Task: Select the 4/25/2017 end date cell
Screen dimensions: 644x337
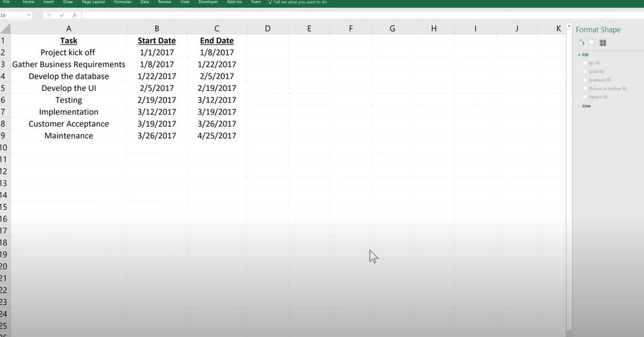Action: tap(217, 136)
